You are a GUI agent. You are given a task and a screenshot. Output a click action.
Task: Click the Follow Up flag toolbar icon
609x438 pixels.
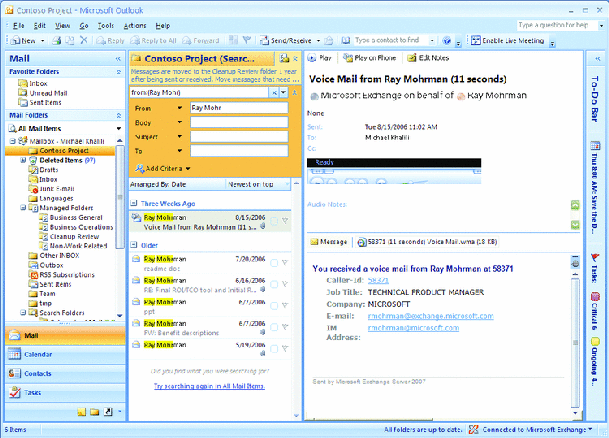(x=247, y=40)
